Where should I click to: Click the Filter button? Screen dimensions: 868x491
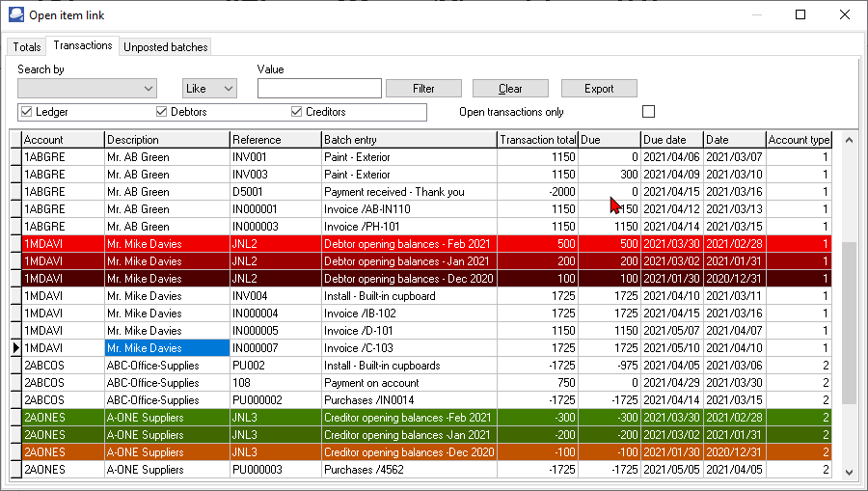pyautogui.click(x=423, y=89)
